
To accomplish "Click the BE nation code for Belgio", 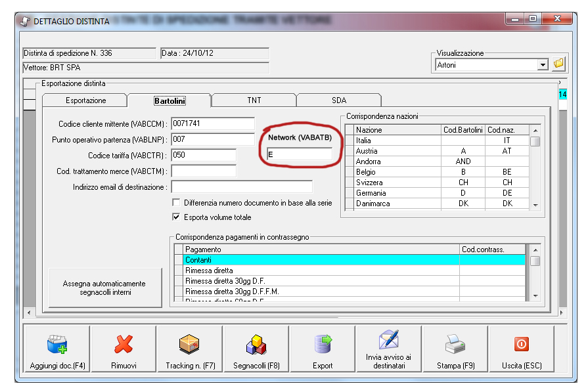I will pos(507,172).
